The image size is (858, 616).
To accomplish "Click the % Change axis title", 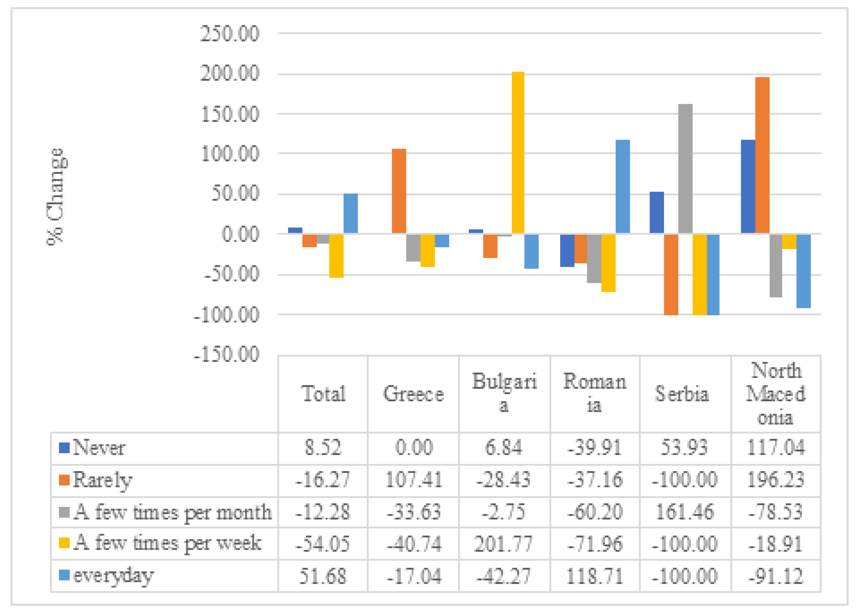I will tap(56, 197).
